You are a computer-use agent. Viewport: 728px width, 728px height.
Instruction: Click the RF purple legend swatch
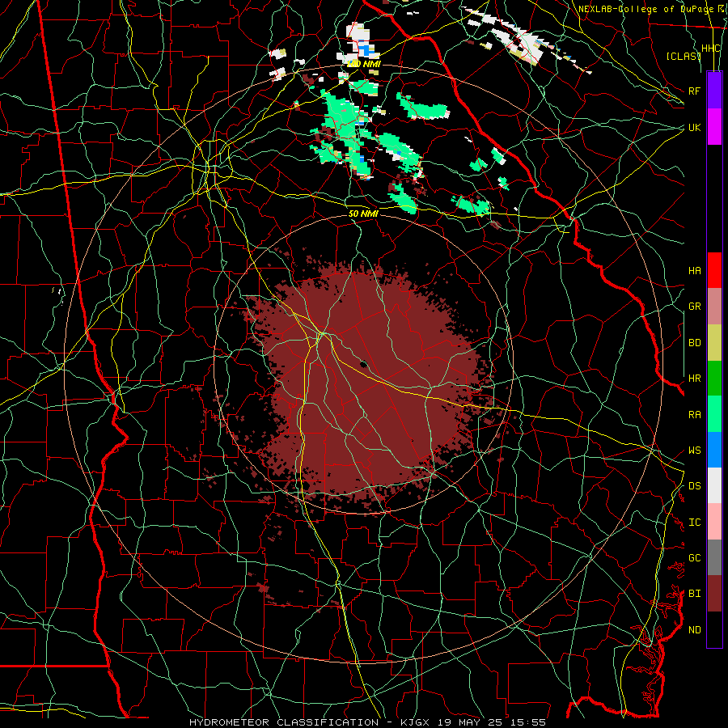coord(714,91)
